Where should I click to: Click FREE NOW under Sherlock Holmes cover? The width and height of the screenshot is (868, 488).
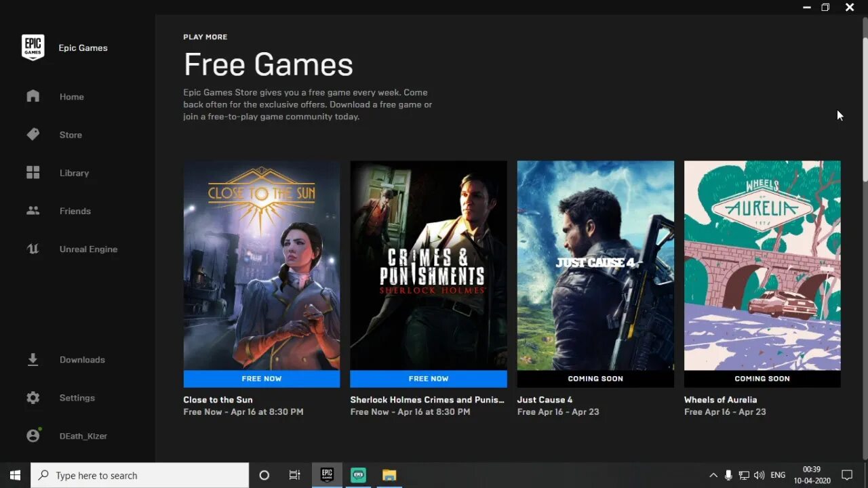[x=428, y=379]
